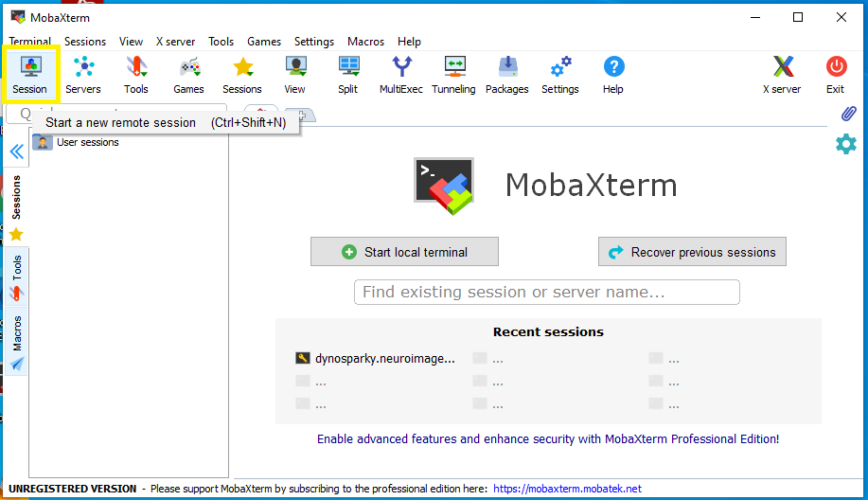Select the Split toolbar icon

pyautogui.click(x=348, y=75)
